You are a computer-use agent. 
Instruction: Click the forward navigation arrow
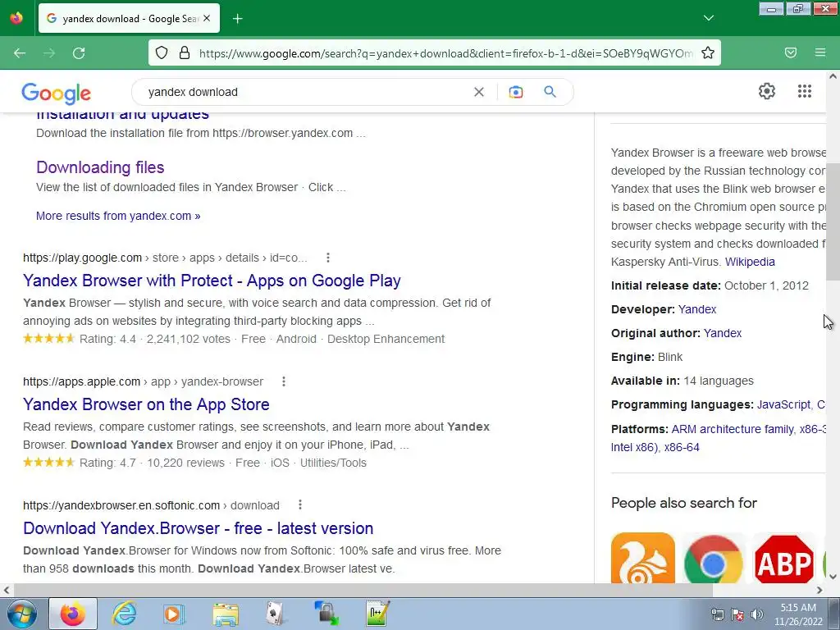coord(48,53)
